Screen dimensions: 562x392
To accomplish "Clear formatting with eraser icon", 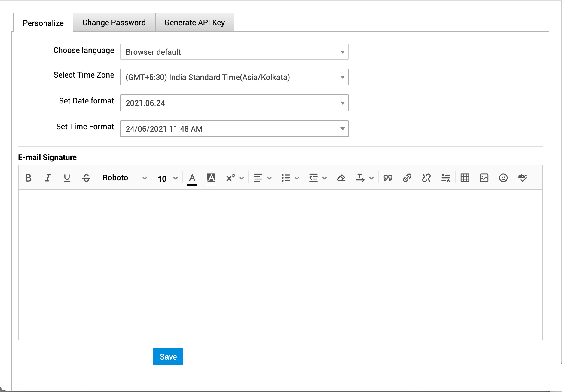I will (341, 178).
